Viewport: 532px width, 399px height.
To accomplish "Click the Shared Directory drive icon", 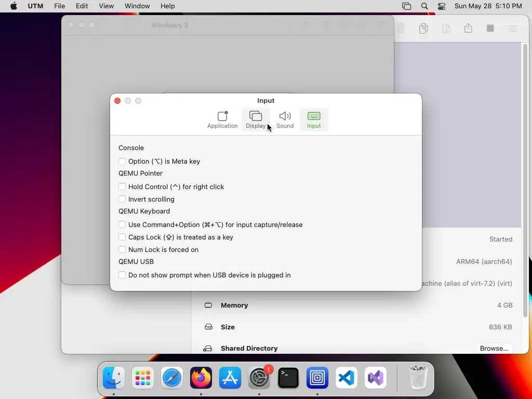I will (x=208, y=349).
